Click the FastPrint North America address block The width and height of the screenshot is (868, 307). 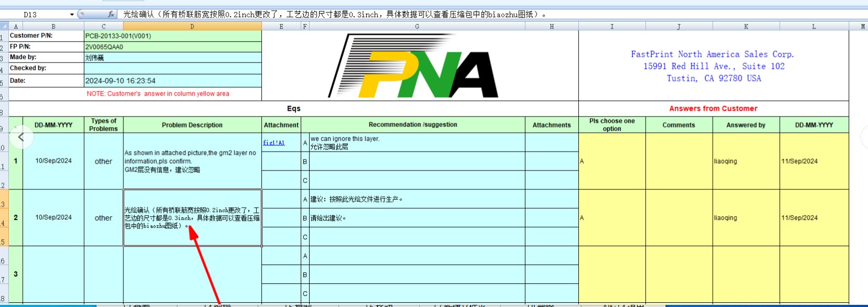713,66
